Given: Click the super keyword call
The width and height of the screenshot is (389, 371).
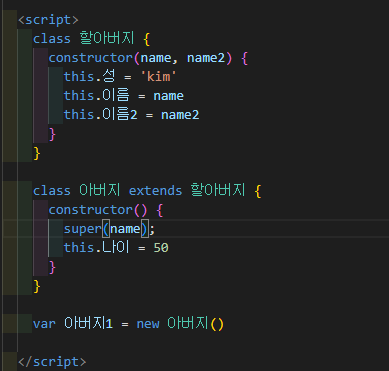Looking at the screenshot, I should (82, 229).
